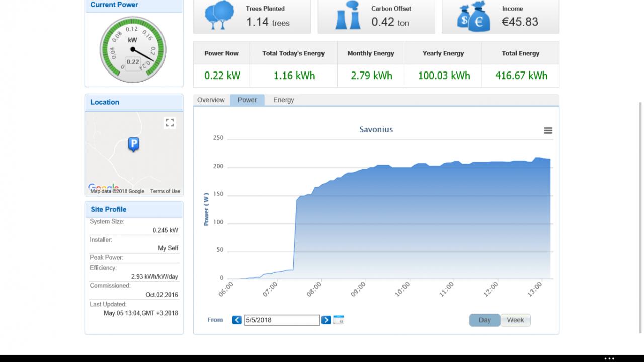Click the Current Power panel heading
The image size is (644, 362).
coord(114,5)
